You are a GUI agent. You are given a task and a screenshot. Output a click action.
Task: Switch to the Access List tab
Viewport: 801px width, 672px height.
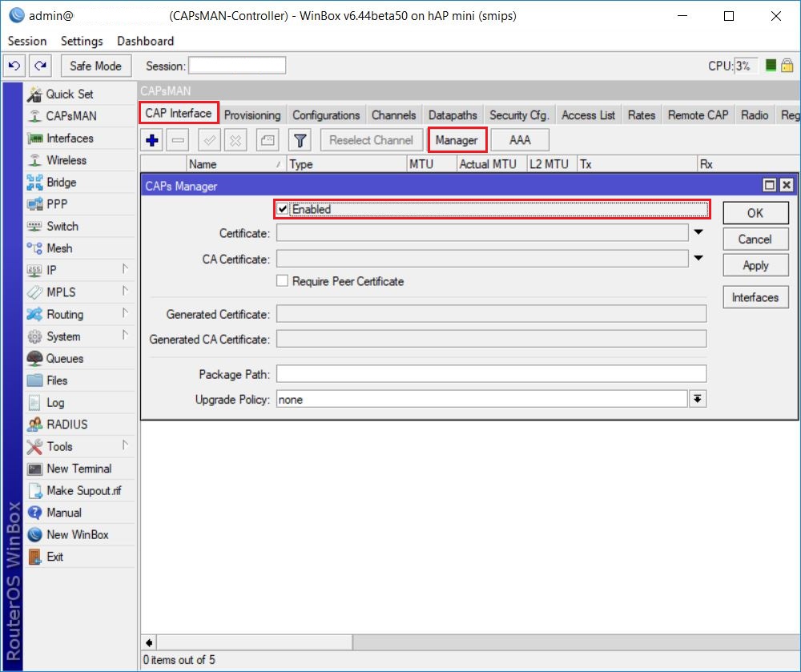[x=588, y=115]
